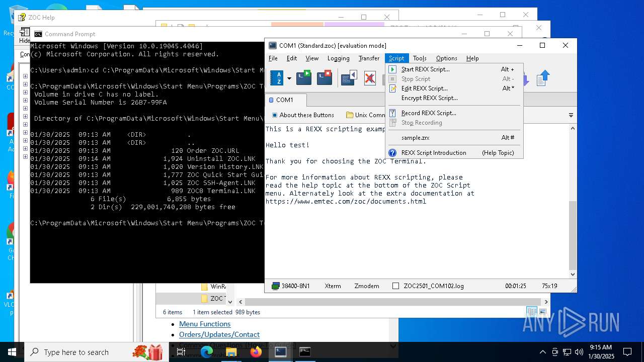The width and height of the screenshot is (644, 362).
Task: Show hidden system tray icons chevron
Action: click(542, 352)
